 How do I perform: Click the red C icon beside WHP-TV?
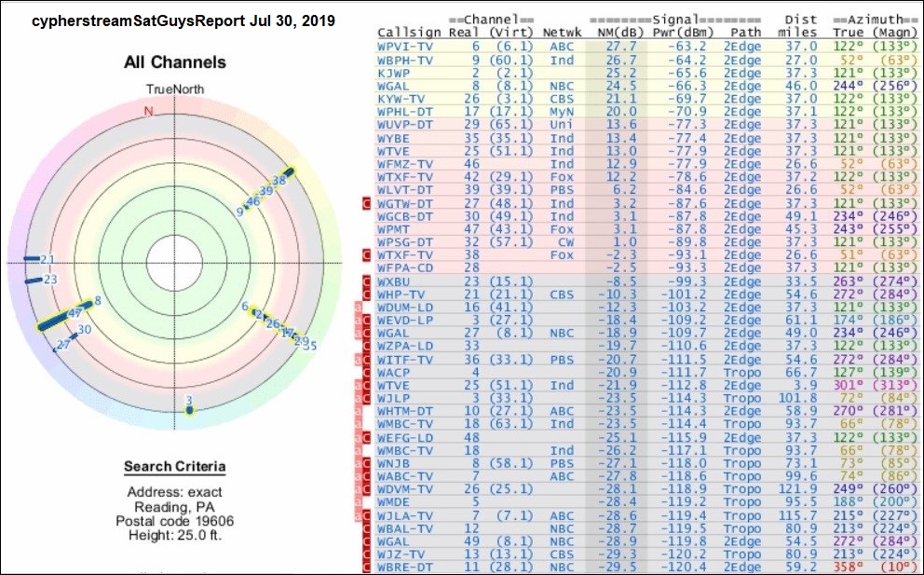point(366,294)
